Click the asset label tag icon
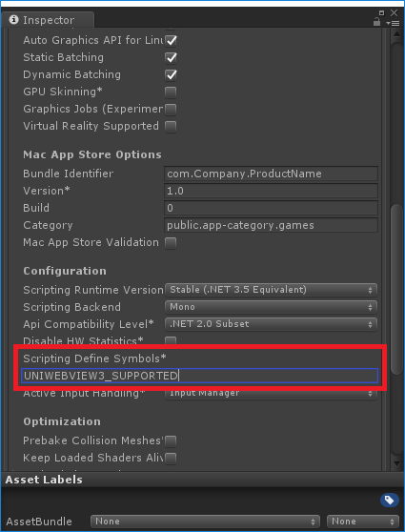 [389, 500]
